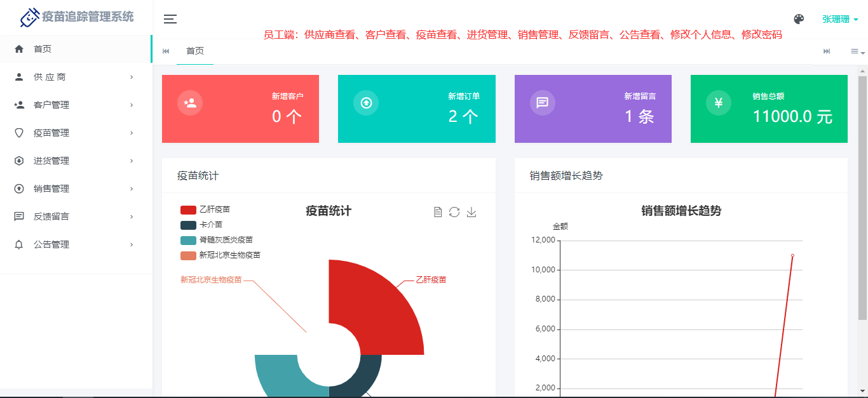This screenshot has height=398, width=868.
Task: Click the chat icon in the 新增留言 card
Action: click(x=543, y=103)
